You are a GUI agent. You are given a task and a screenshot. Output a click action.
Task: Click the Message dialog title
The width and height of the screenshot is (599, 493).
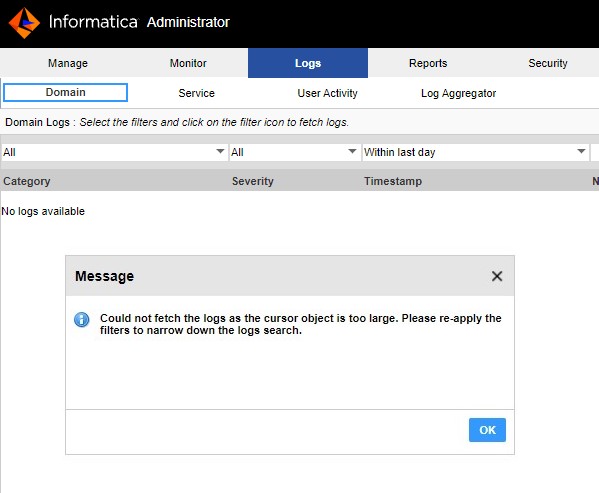click(x=104, y=276)
